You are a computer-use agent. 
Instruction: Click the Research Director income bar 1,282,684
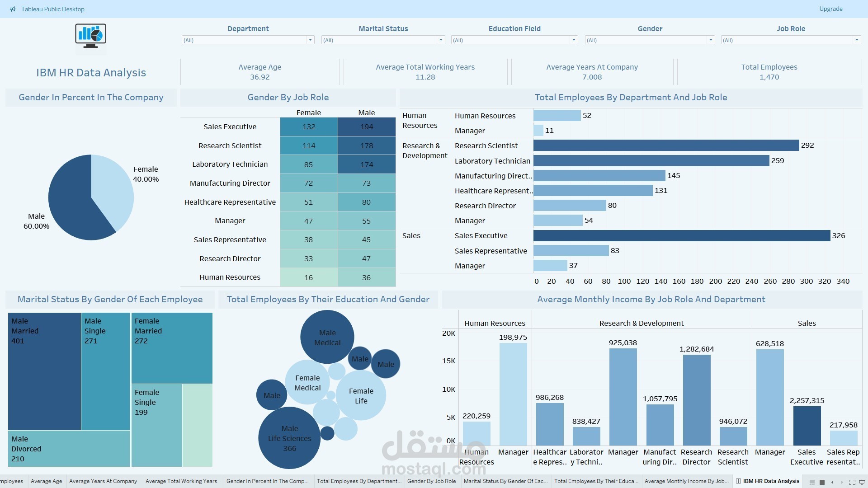[x=697, y=400]
